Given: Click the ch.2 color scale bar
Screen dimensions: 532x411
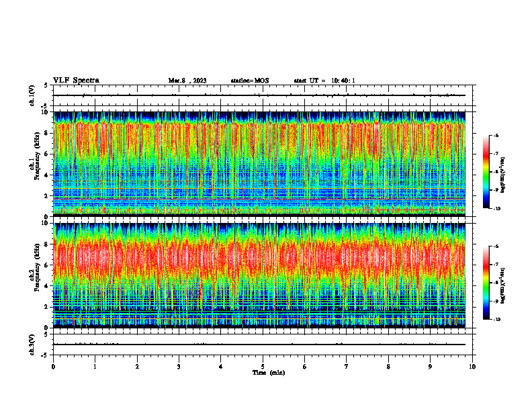Looking at the screenshot, I should tap(486, 283).
